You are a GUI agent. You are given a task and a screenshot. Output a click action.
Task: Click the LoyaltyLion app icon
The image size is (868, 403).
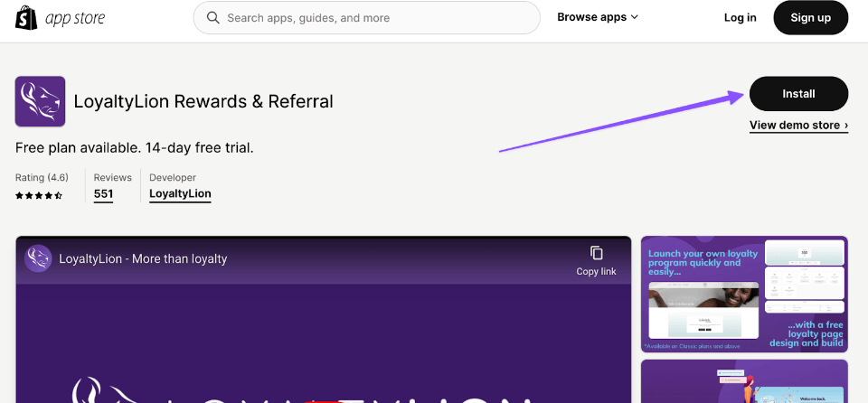click(x=41, y=101)
